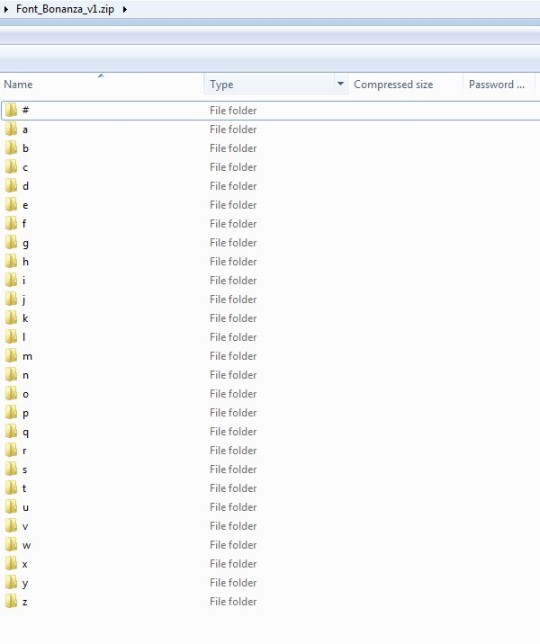Image resolution: width=540 pixels, height=644 pixels.
Task: Click 'File folder' type in '#' row
Action: point(233,110)
